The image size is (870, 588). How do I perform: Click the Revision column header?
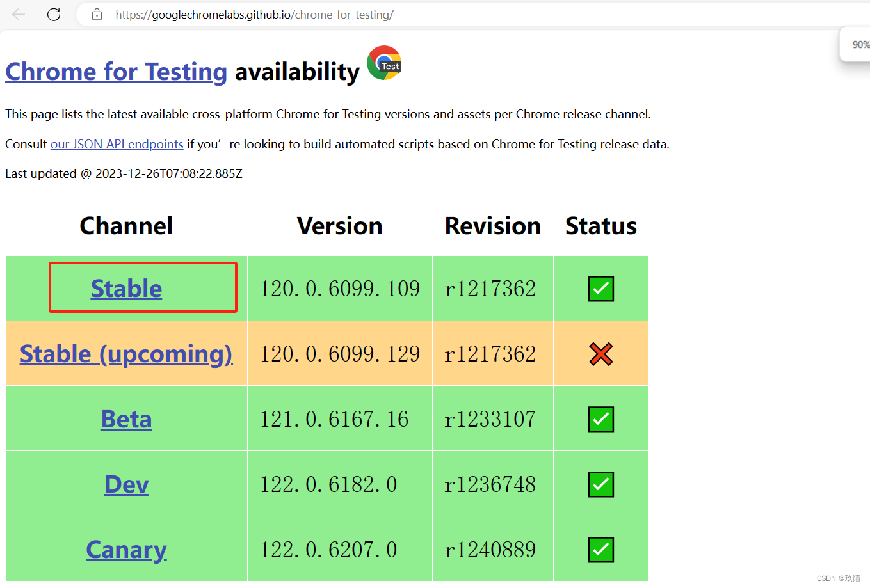pyautogui.click(x=493, y=226)
